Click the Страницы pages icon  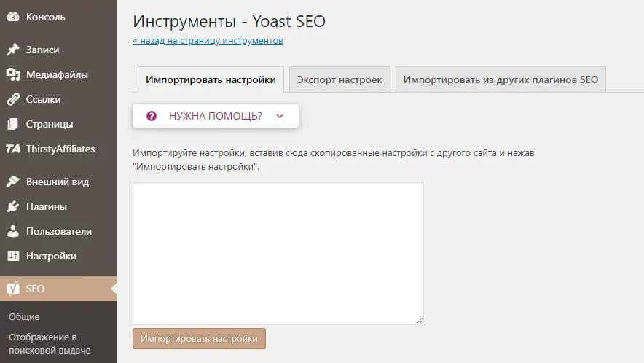[13, 124]
